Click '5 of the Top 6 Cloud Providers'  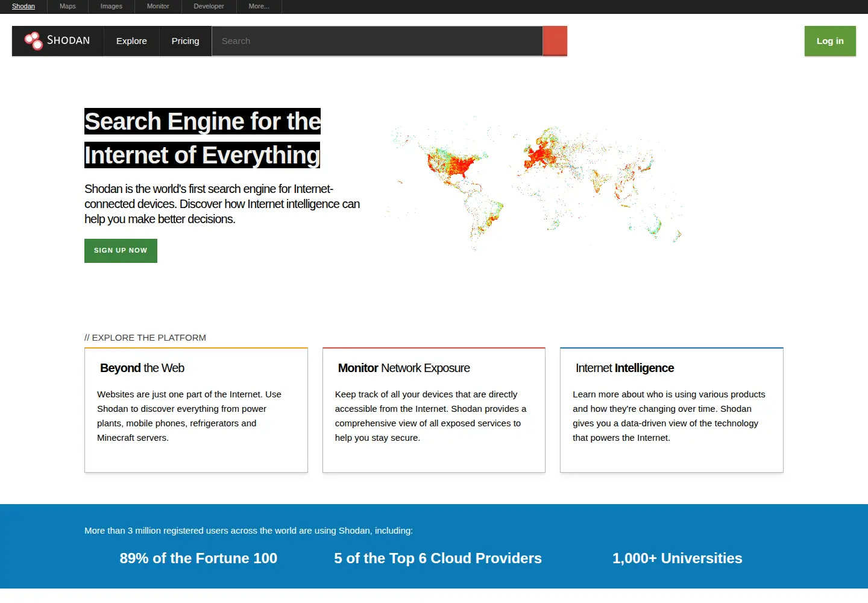pyautogui.click(x=438, y=558)
